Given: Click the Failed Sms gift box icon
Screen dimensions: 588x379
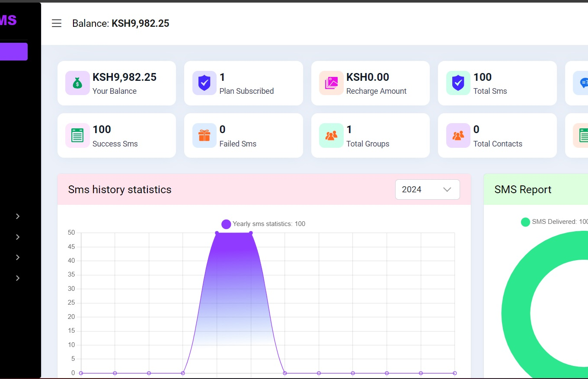Looking at the screenshot, I should 204,135.
